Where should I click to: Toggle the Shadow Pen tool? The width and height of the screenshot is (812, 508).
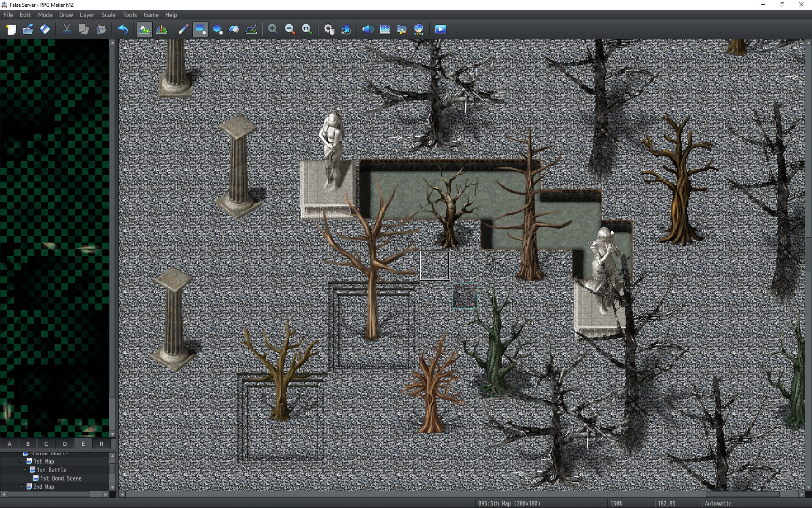click(252, 29)
